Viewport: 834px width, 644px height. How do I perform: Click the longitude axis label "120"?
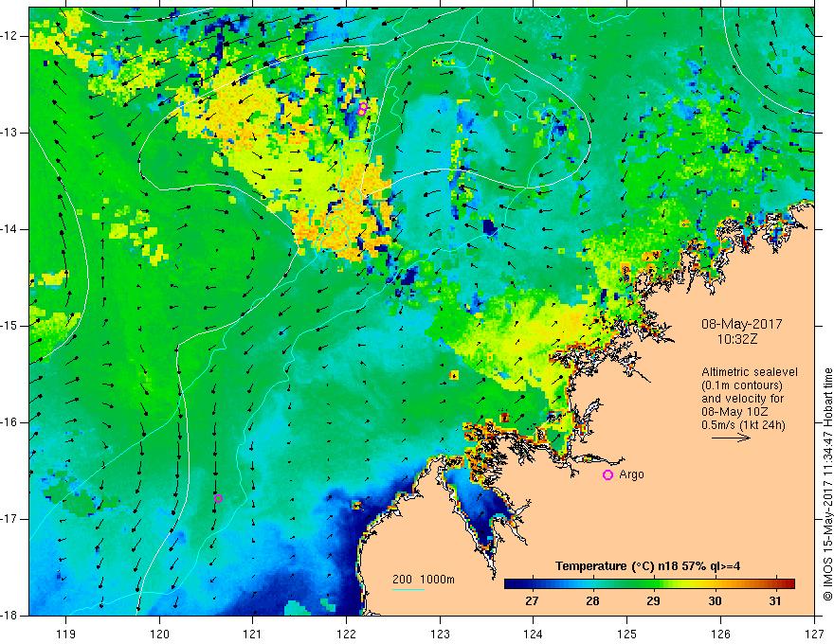pyautogui.click(x=159, y=634)
